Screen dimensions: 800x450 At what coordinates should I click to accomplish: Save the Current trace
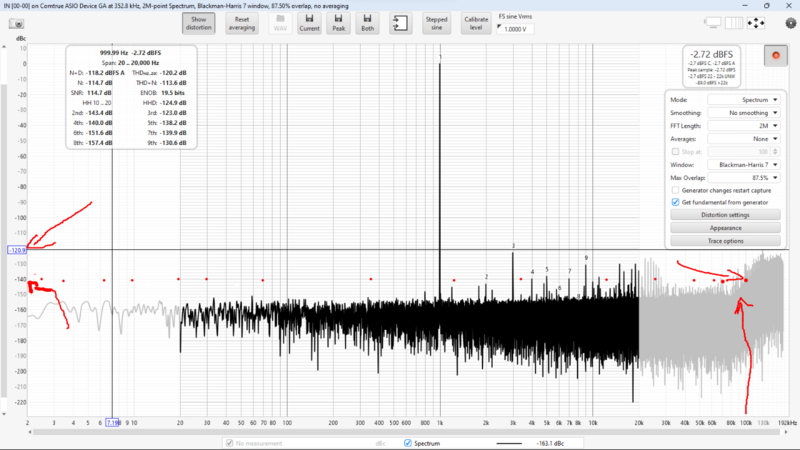point(309,23)
